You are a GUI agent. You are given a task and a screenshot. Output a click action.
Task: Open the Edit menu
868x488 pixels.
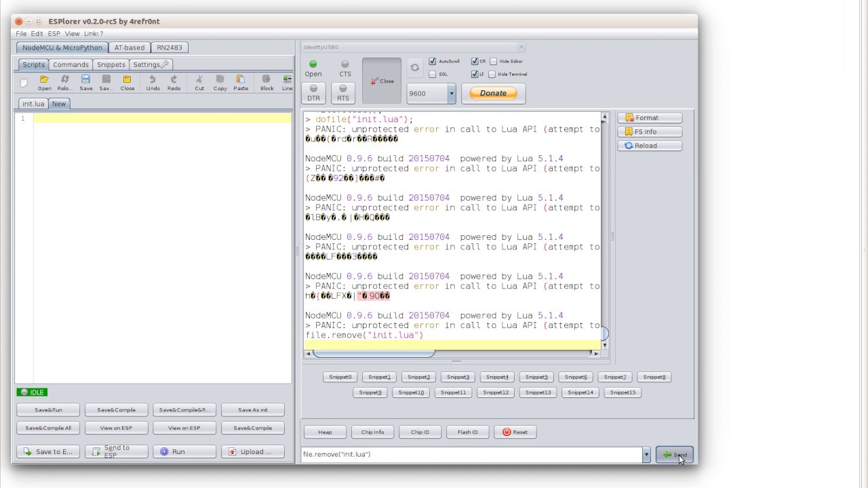[37, 33]
